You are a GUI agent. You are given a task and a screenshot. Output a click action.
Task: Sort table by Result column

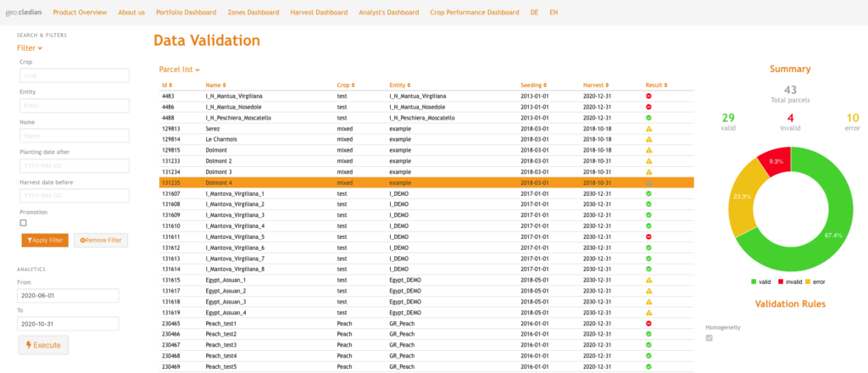[657, 86]
